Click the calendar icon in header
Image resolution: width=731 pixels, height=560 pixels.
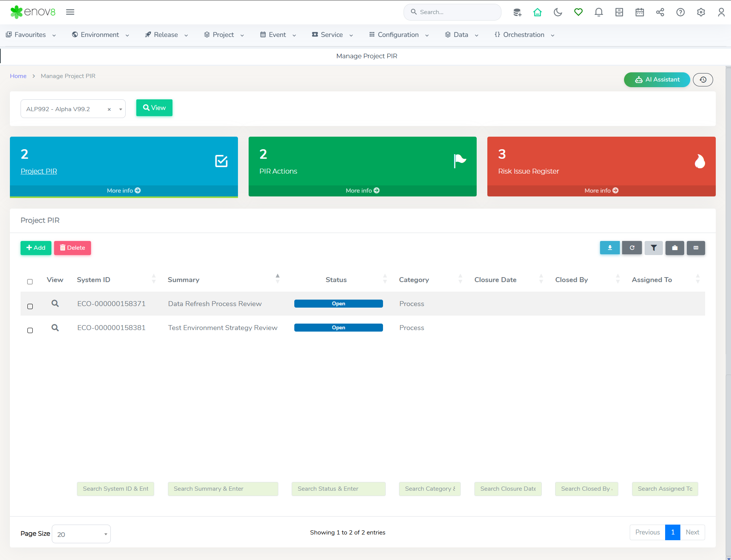point(640,12)
